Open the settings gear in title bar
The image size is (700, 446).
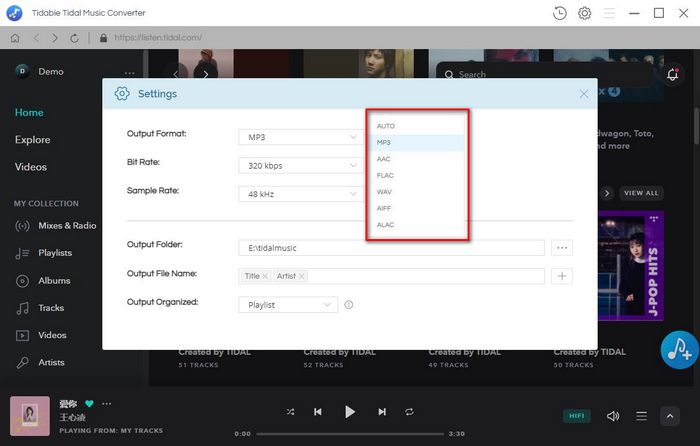584,13
